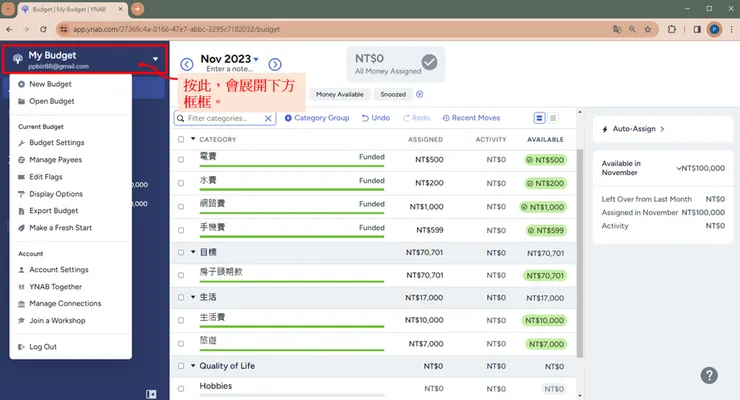Click the 旅遊 green progress bar

point(292,350)
